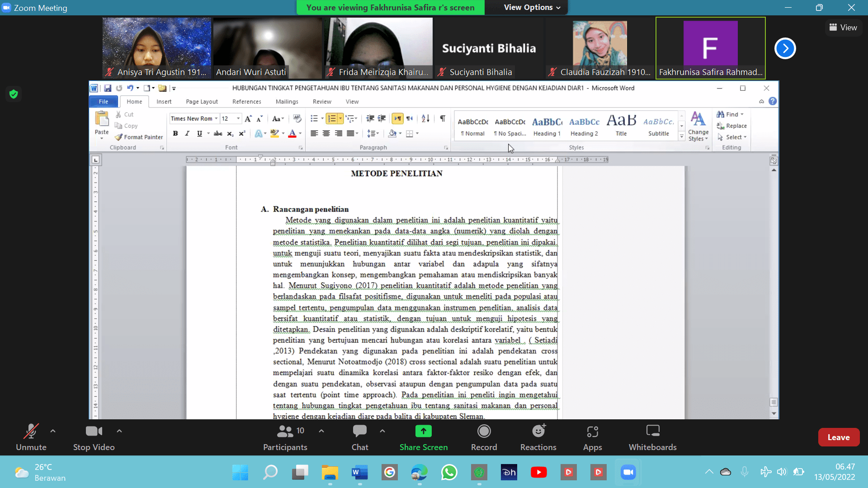Toggle the numbered list formatting
868x488 pixels.
click(x=332, y=118)
